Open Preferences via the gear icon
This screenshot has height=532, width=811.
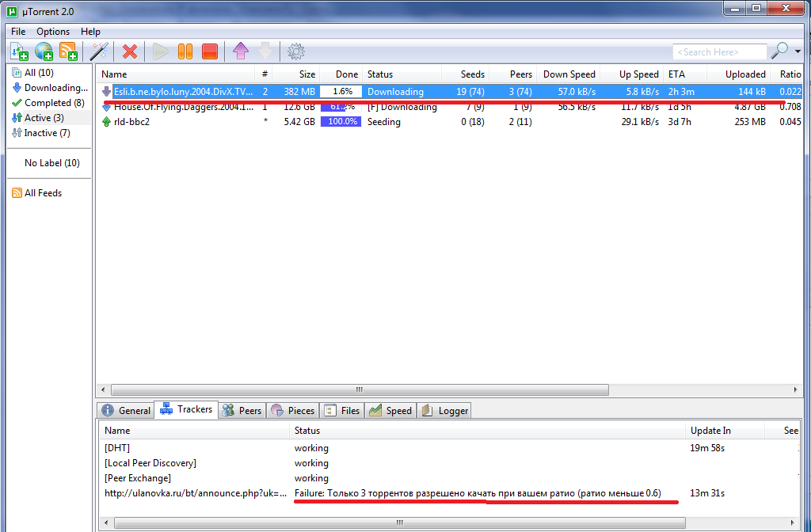point(295,51)
